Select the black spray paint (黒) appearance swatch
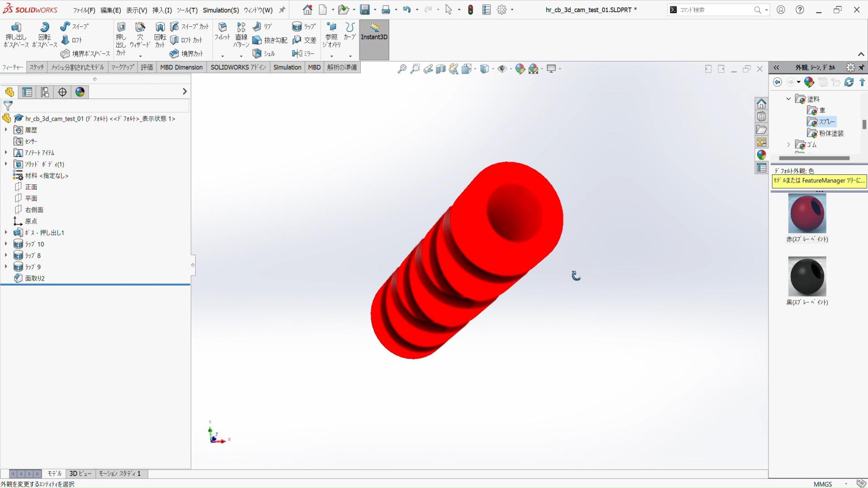This screenshot has width=868, height=488. pyautogui.click(x=807, y=276)
